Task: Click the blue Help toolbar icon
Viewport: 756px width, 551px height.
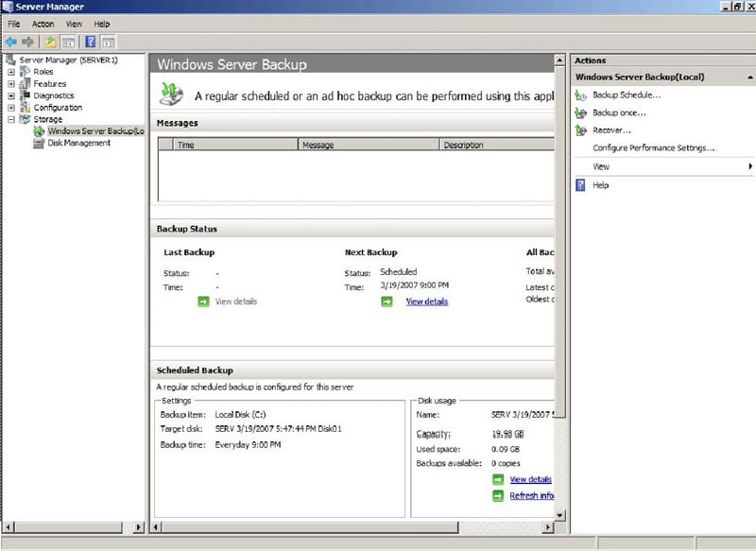Action: [x=91, y=42]
